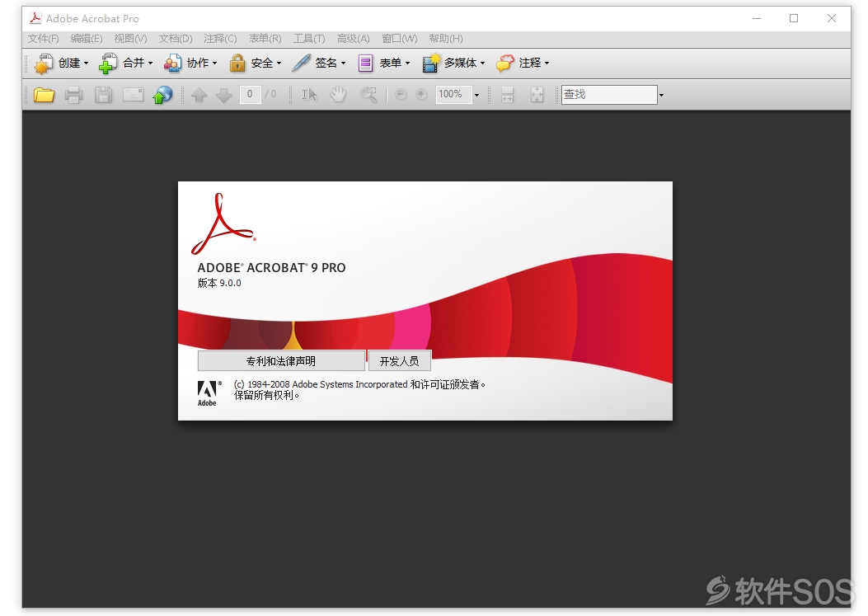Open the 高级(A) menu

click(353, 39)
